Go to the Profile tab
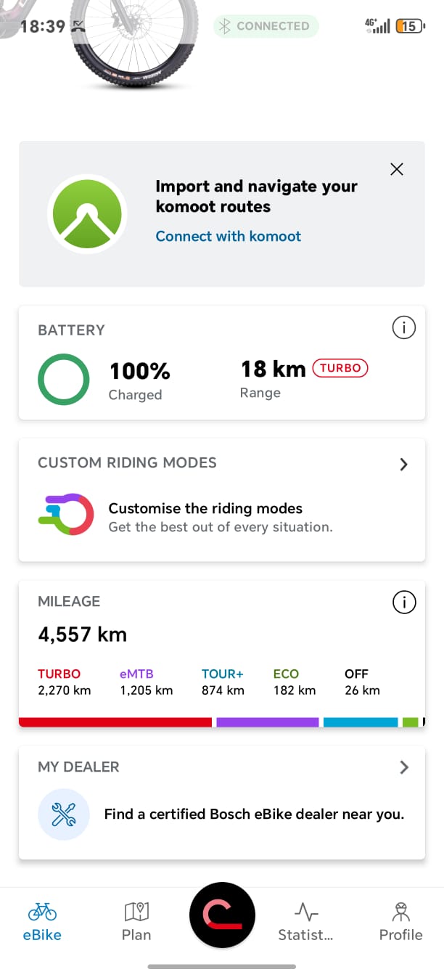The height and width of the screenshot is (980, 444). [400, 922]
